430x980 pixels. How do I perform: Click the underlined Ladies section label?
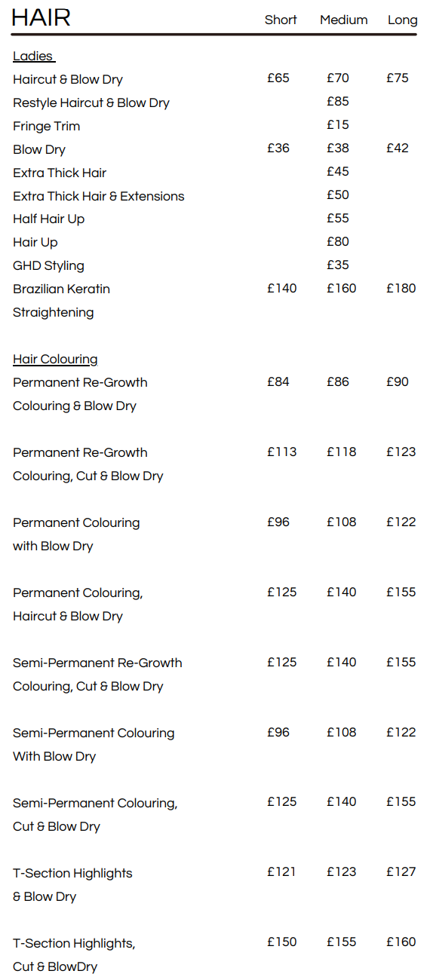33,57
